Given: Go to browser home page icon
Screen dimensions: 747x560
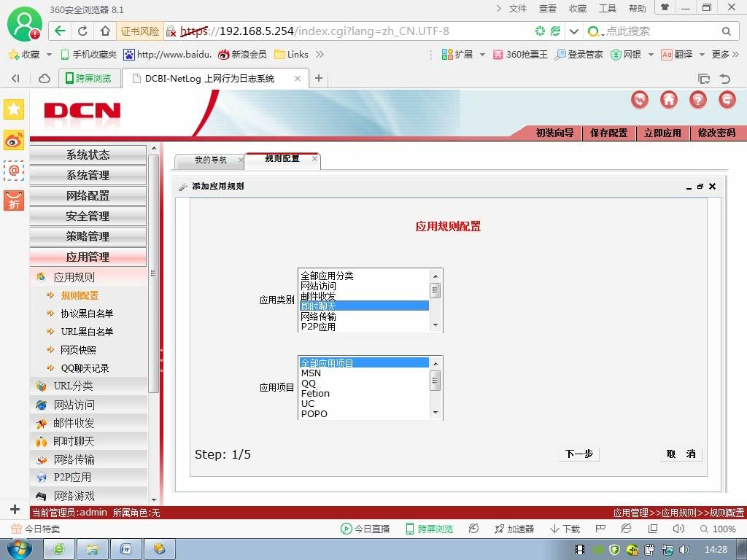Looking at the screenshot, I should tap(105, 31).
